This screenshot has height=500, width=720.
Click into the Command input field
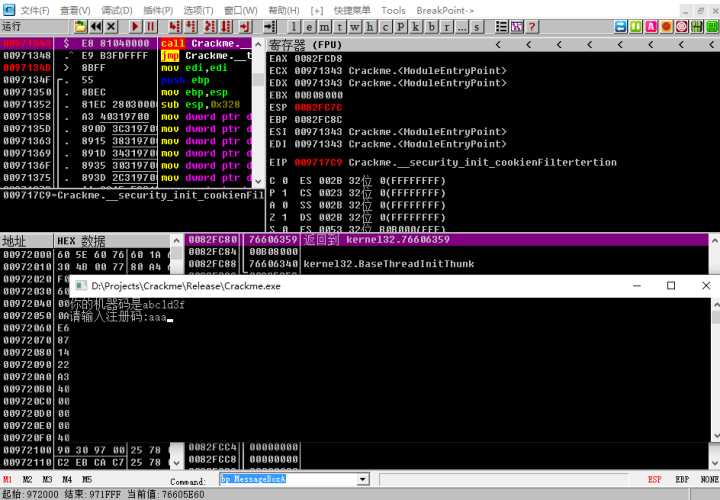[288, 479]
